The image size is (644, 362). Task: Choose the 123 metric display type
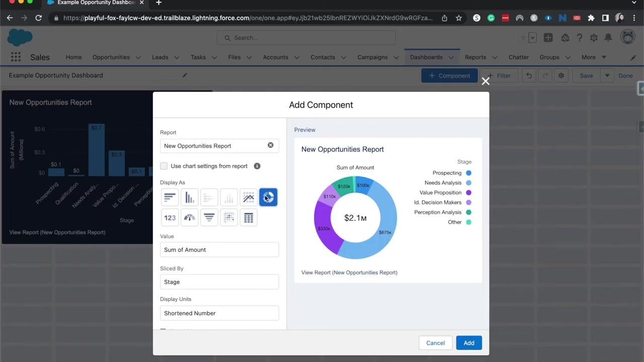point(170,218)
